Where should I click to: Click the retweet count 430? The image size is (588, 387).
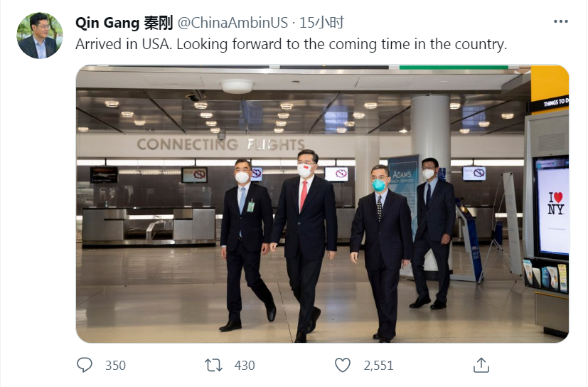coord(244,366)
